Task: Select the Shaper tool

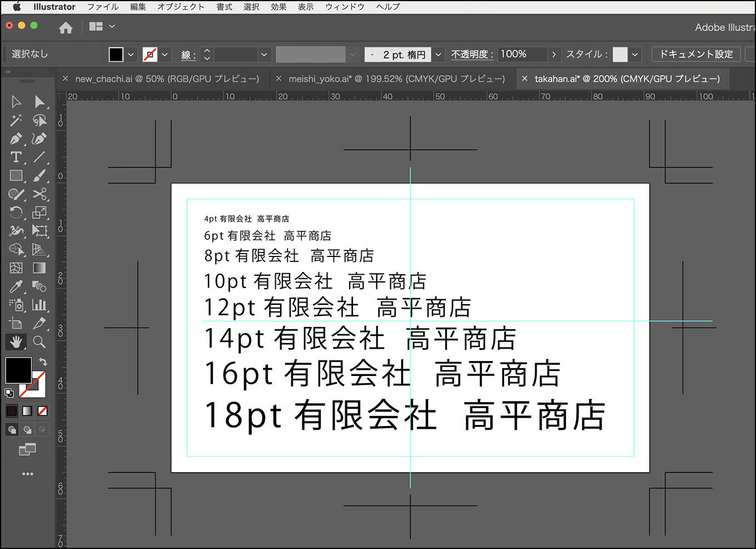Action: [16, 194]
